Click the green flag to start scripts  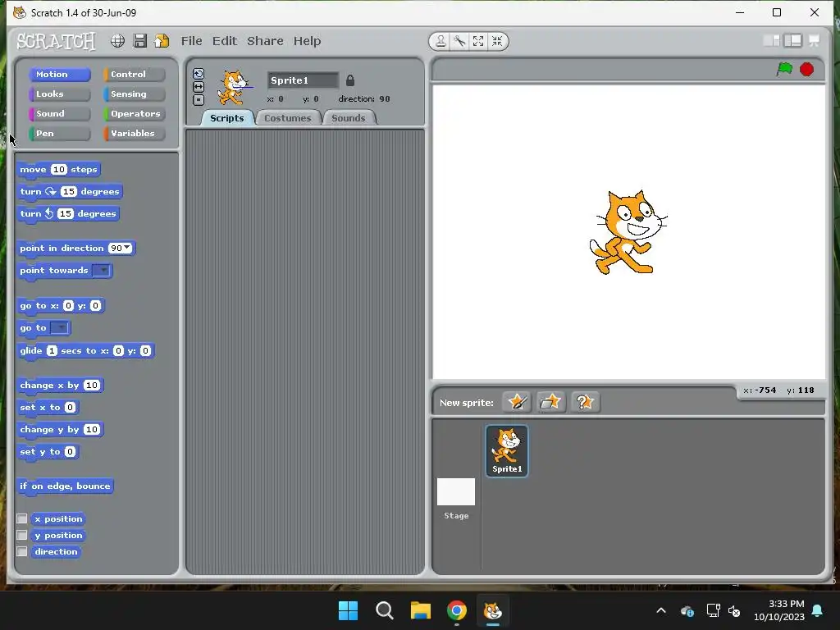(784, 69)
